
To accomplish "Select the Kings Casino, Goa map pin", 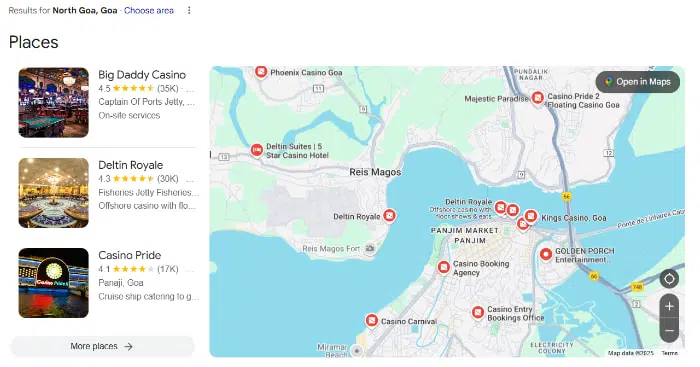I will 531,217.
